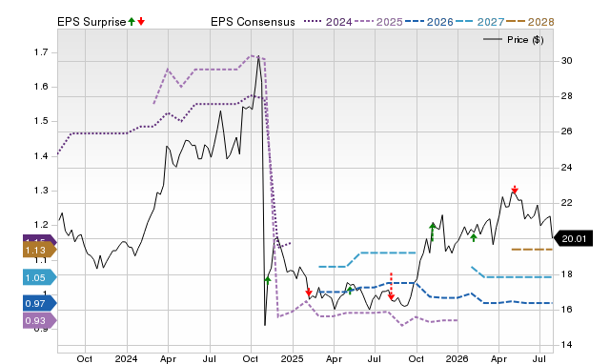Click the 1.6 label on the EPS axis
The width and height of the screenshot is (610, 364).
tap(41, 87)
